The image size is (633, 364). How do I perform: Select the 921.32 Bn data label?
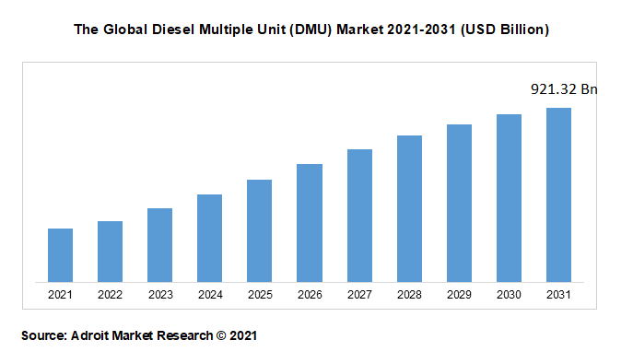click(564, 89)
